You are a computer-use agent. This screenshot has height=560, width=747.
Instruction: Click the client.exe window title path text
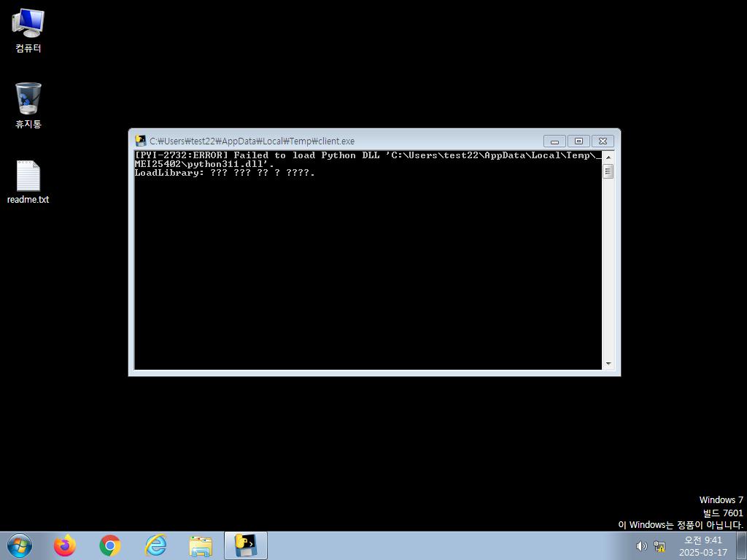point(252,141)
